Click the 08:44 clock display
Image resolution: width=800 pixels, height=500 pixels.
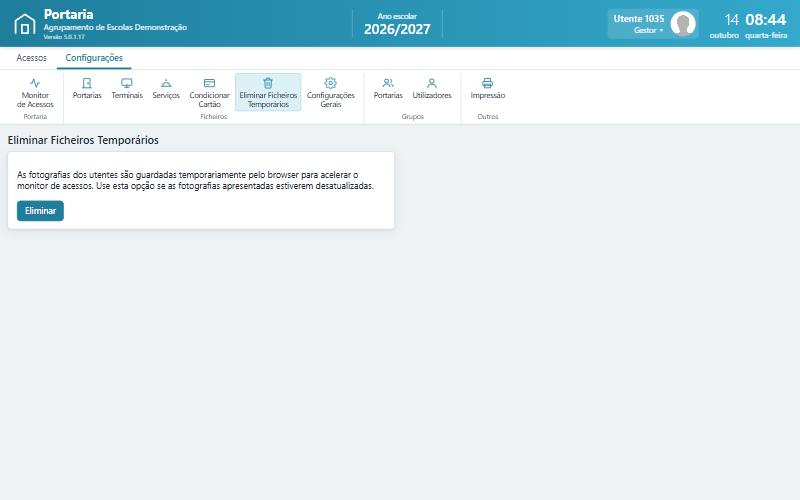pos(765,20)
